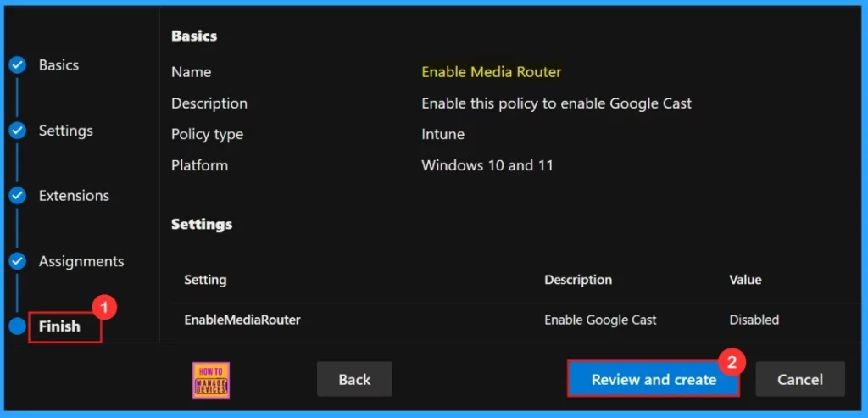Click the Disabled value cell

tap(754, 320)
